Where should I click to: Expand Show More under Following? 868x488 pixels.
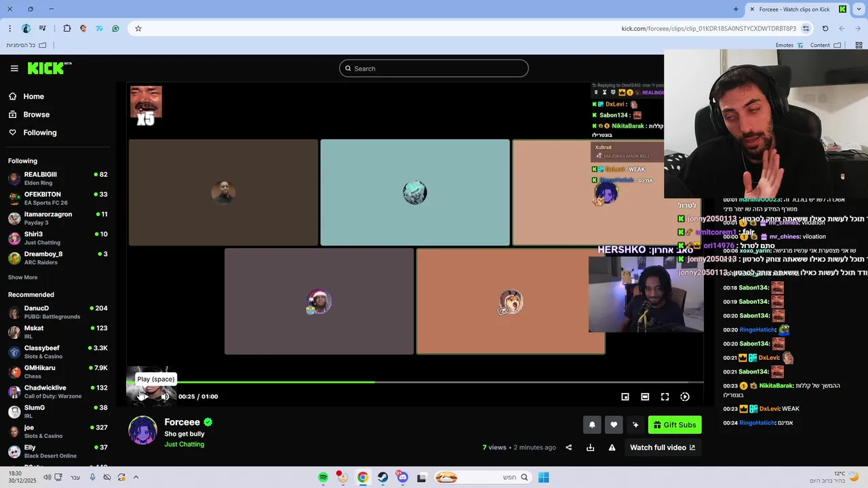click(x=23, y=277)
